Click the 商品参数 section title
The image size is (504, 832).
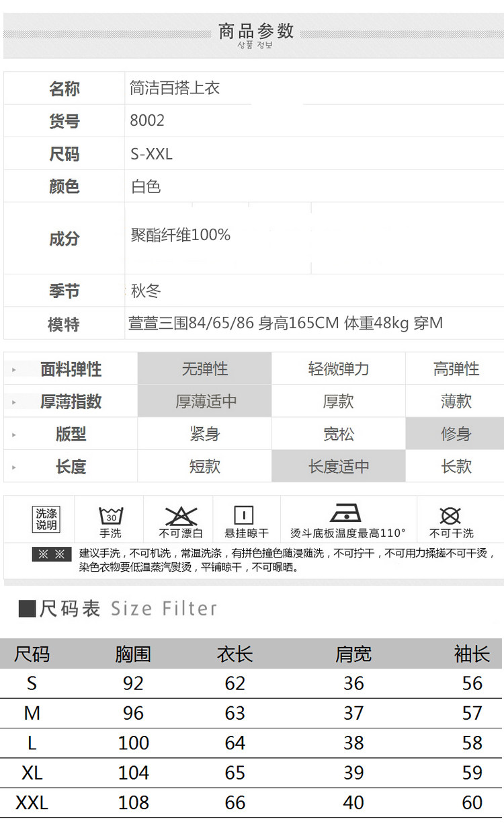(256, 31)
